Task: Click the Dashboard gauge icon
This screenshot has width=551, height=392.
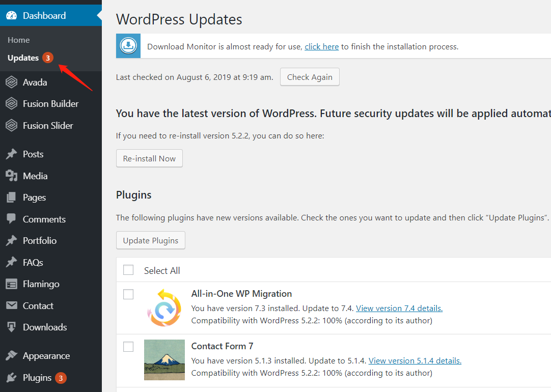Action: coord(11,16)
